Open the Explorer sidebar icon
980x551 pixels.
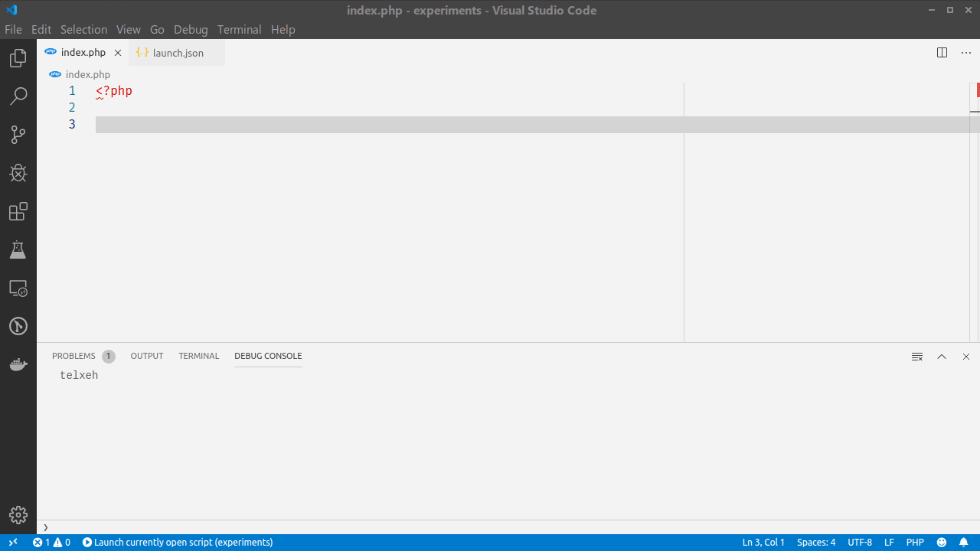[x=18, y=57]
